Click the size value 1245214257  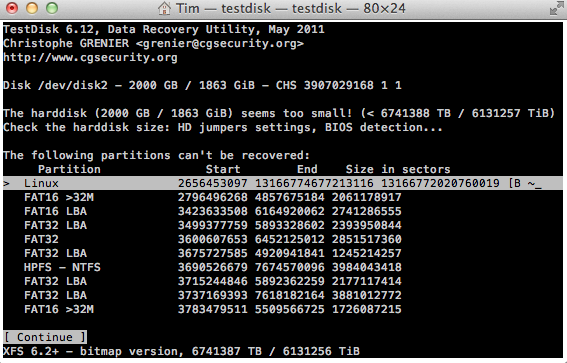click(367, 253)
